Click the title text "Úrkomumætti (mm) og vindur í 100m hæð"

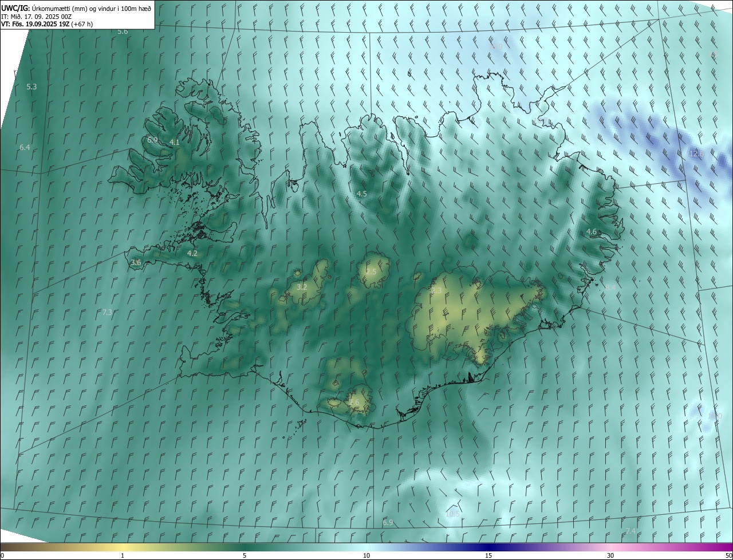92,8
